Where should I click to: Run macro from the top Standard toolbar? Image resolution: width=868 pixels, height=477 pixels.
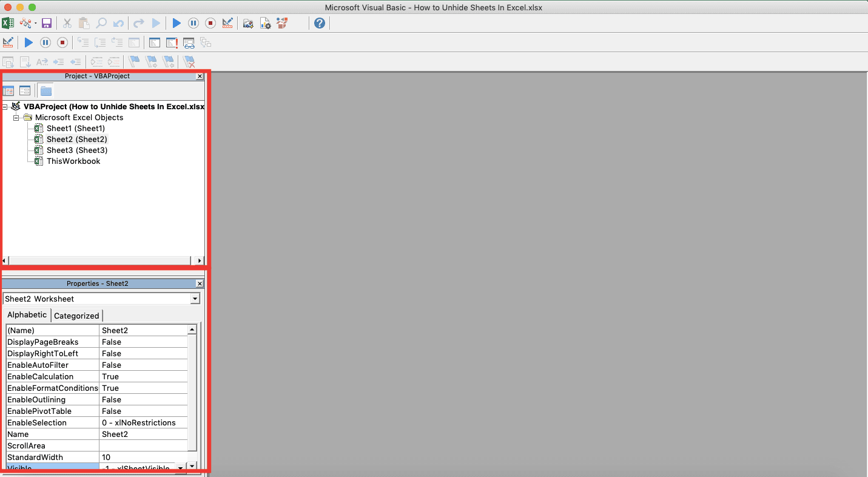(177, 23)
